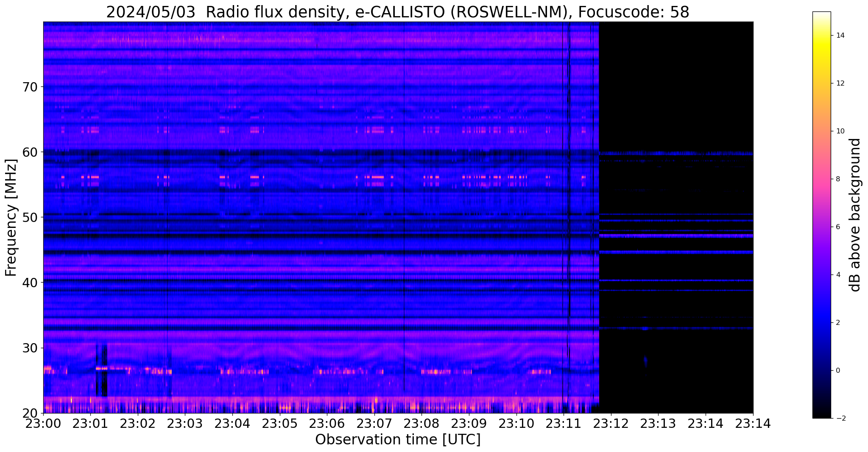Click the 'dB above background' colorbar label
The height and width of the screenshot is (452, 868).
855,215
